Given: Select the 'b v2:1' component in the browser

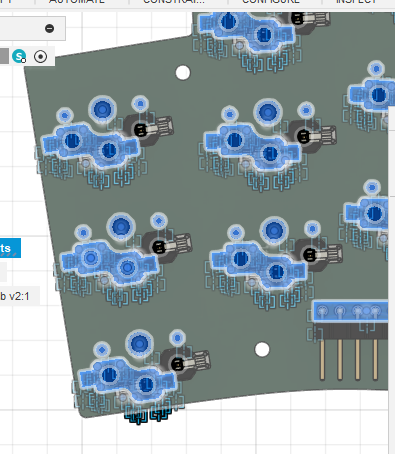Looking at the screenshot, I should [15, 296].
